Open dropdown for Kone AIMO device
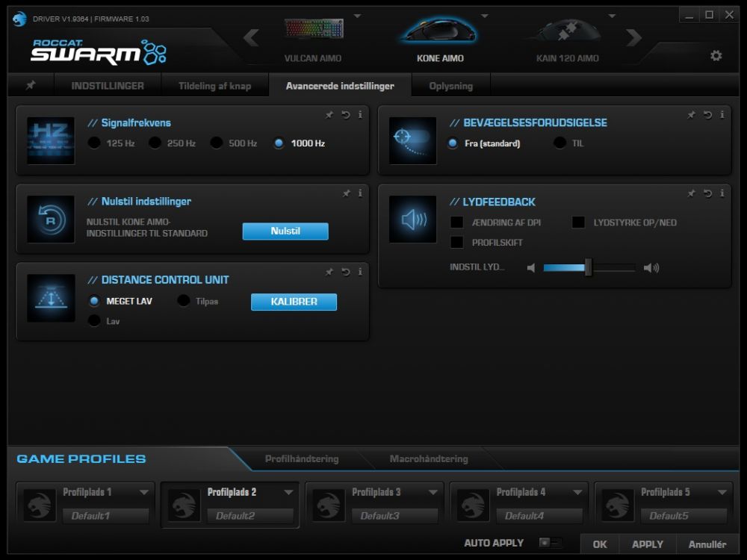 (485, 16)
